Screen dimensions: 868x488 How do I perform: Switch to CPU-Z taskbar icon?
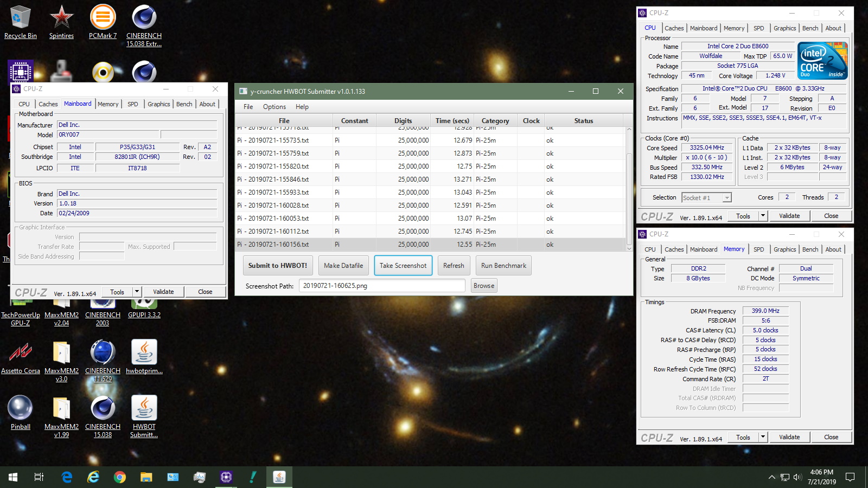pos(226,477)
